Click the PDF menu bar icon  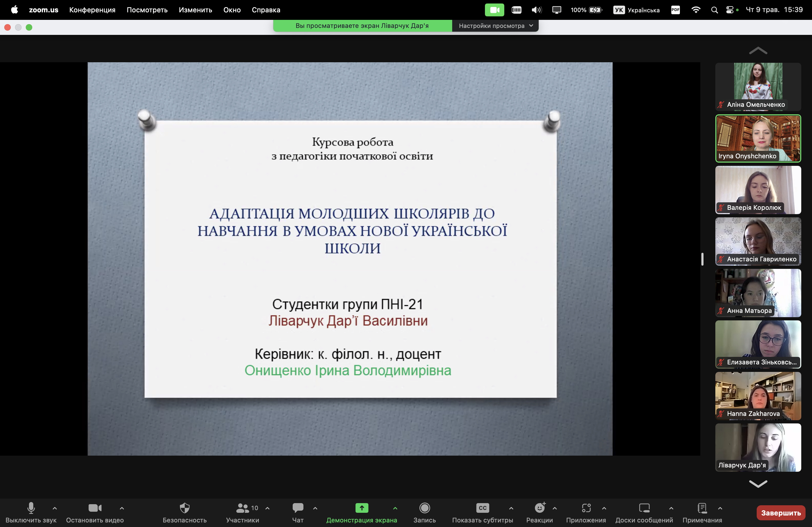675,10
